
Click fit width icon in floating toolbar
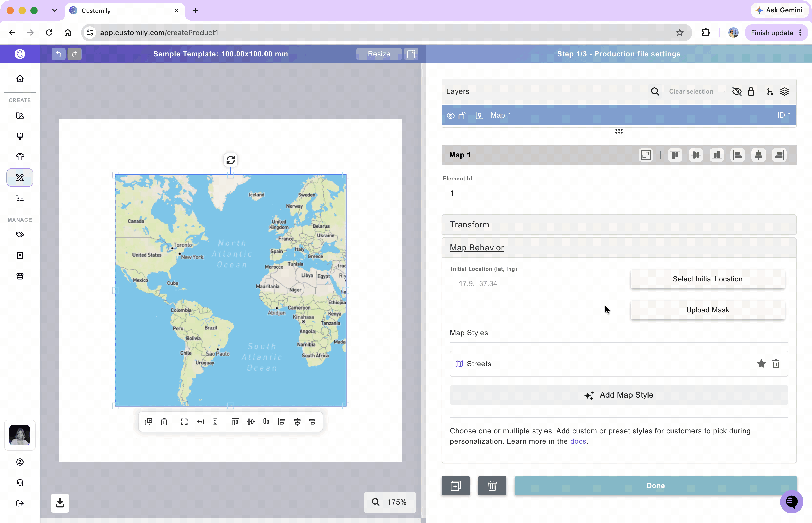(200, 421)
